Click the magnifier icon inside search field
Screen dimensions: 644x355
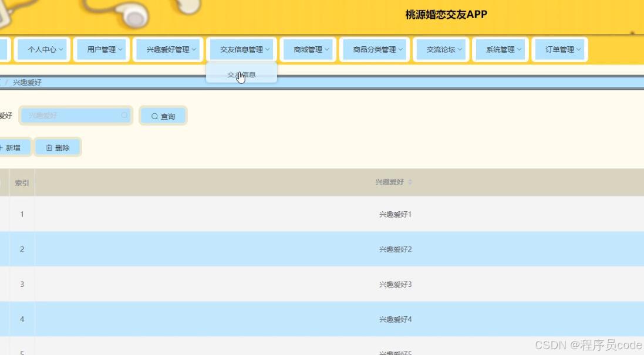[124, 116]
